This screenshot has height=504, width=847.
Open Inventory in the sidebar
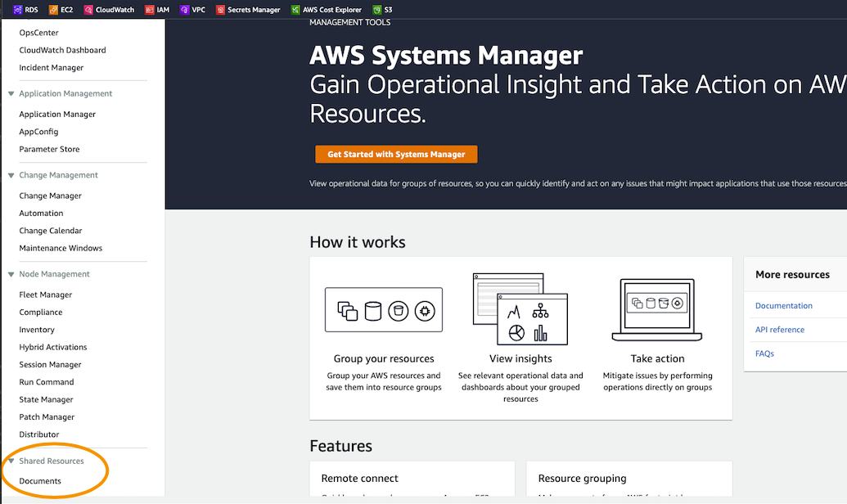tap(37, 330)
